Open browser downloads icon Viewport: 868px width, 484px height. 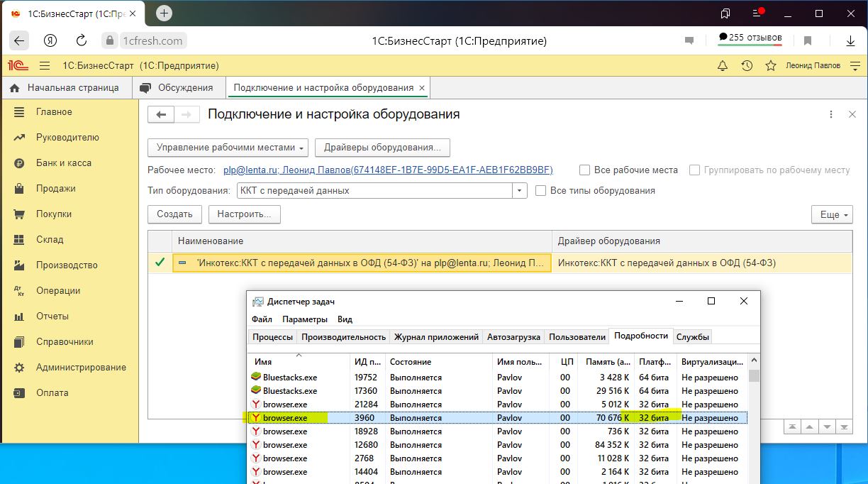(849, 40)
